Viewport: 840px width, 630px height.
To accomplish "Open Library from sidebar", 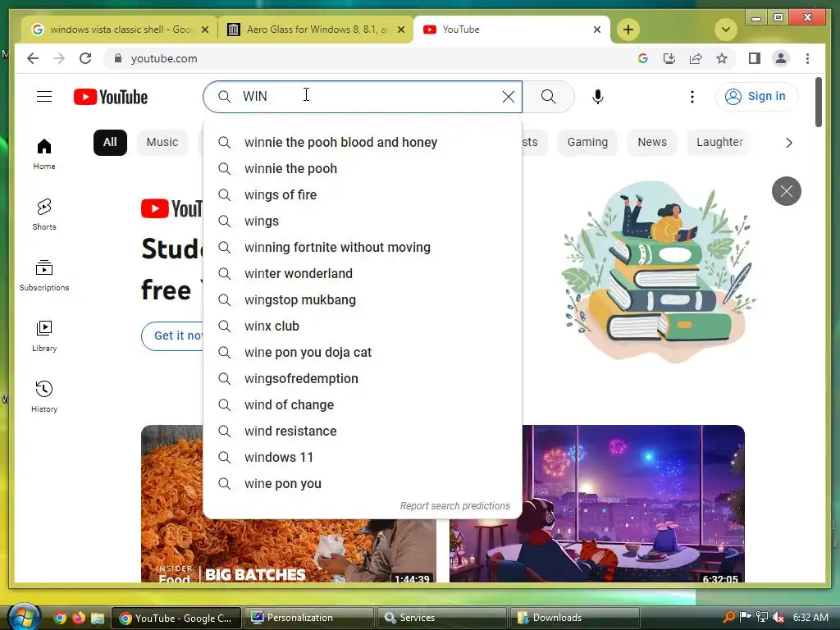I will click(x=44, y=336).
